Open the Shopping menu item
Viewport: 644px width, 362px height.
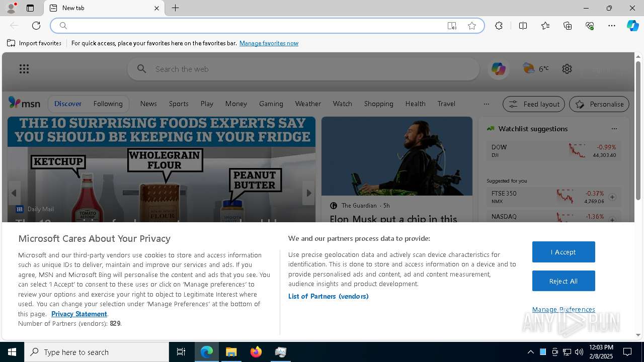[378, 104]
